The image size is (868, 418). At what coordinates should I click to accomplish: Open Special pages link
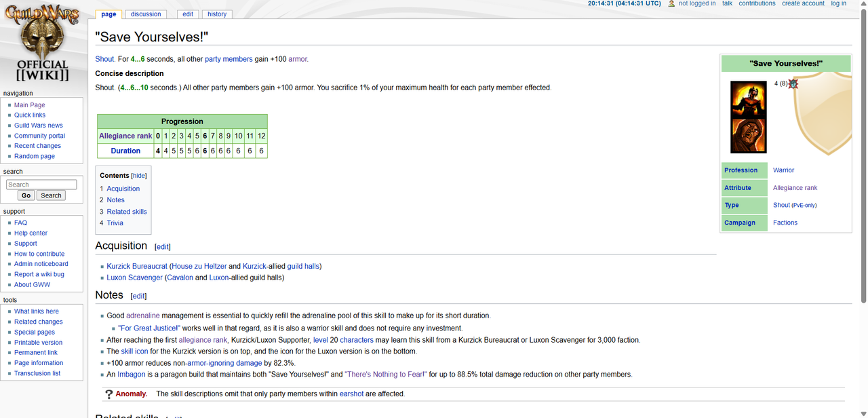[35, 332]
